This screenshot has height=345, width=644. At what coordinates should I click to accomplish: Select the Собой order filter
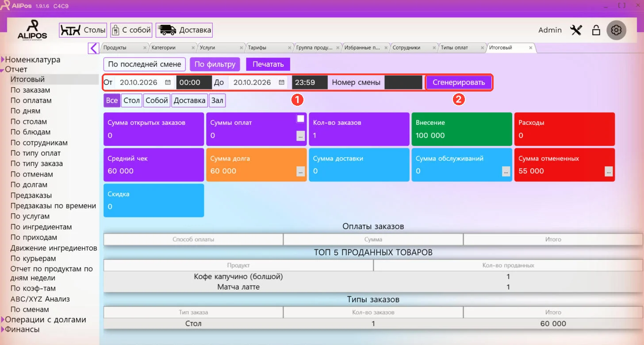pyautogui.click(x=157, y=100)
